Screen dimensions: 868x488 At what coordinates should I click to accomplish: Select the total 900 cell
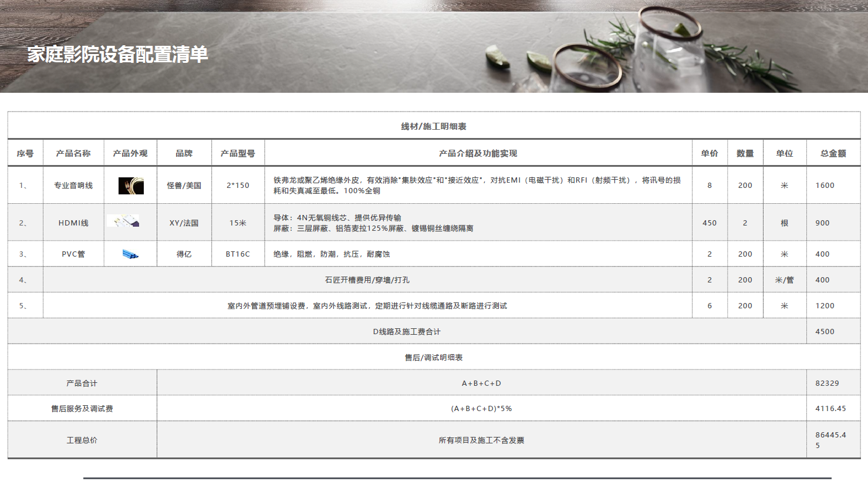coord(833,223)
